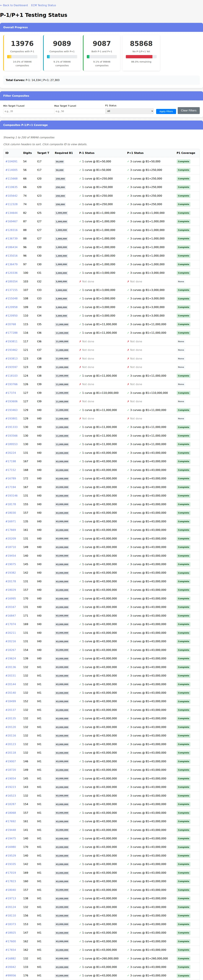Open composite #19007 details
Image resolution: width=203 pixels, height=980 pixels.
(x=11, y=761)
